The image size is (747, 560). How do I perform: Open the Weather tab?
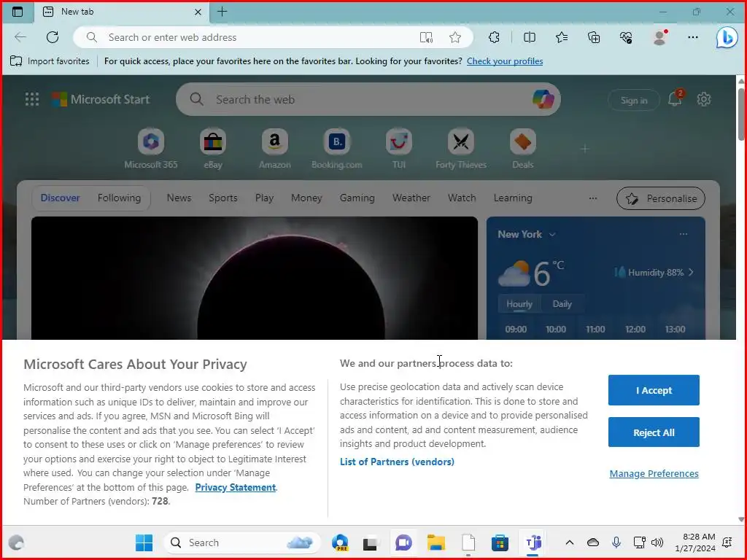click(411, 198)
